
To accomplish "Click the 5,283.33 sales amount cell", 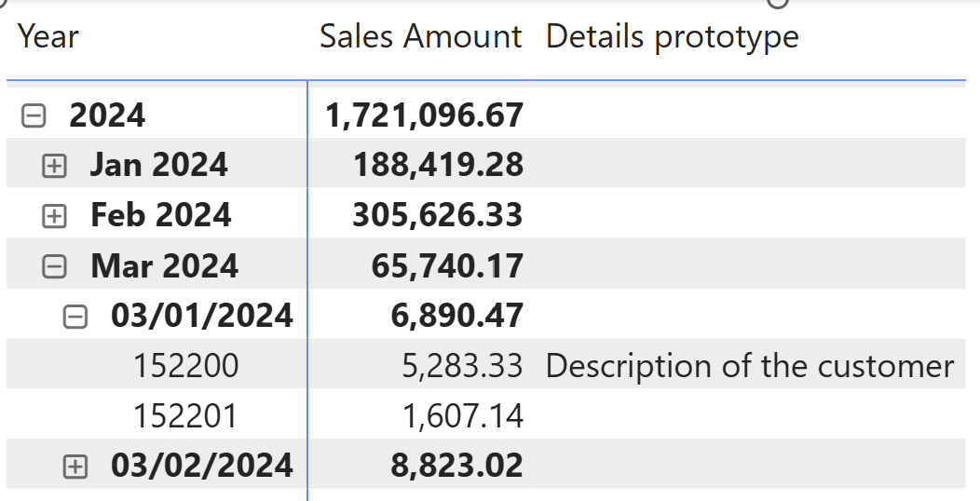I will tap(462, 366).
